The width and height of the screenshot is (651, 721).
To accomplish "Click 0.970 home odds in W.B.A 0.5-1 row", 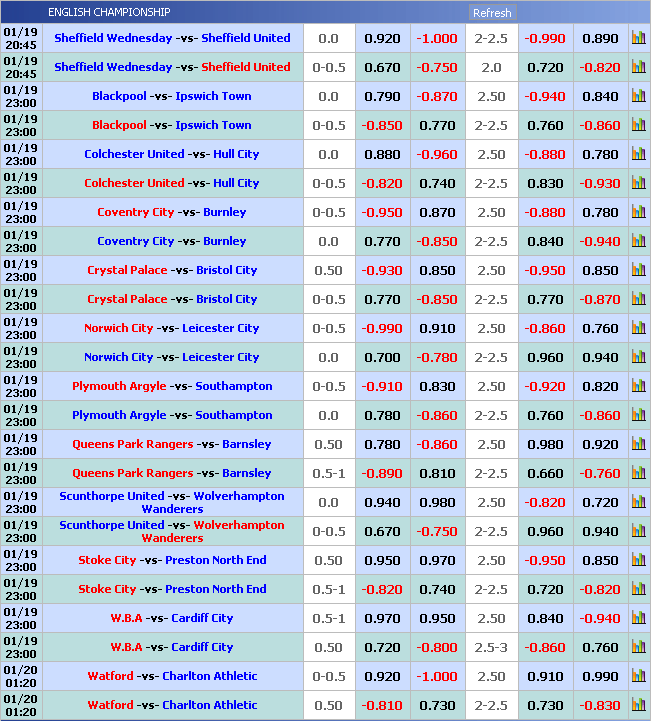I will click(382, 619).
